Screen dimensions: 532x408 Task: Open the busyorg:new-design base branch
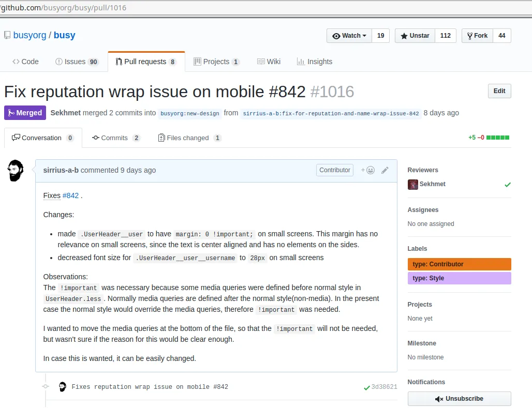click(189, 113)
